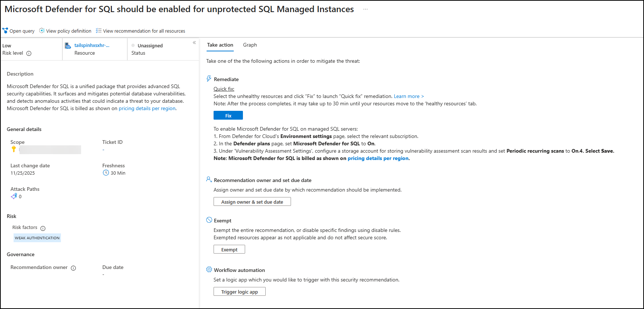This screenshot has height=309, width=644.
Task: Click the General details heading
Action: click(24, 129)
